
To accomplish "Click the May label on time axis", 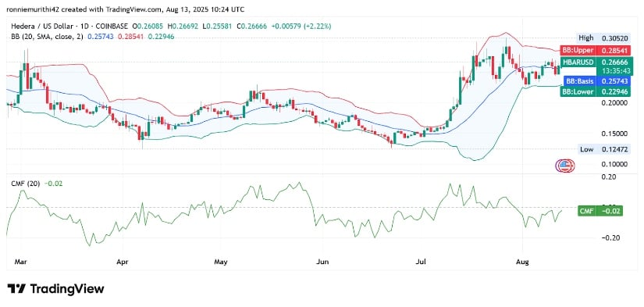I will [221, 262].
